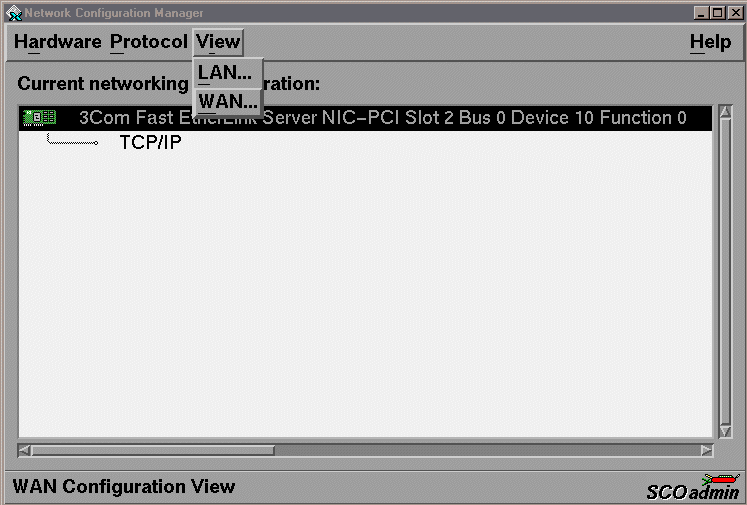Select the 3Com Fast EtherLink Server NIC row

pyautogui.click(x=365, y=118)
